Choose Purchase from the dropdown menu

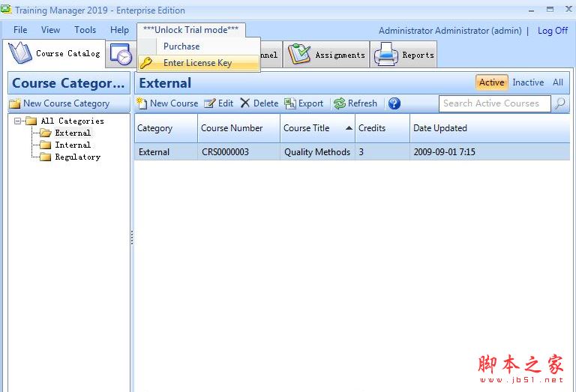pyautogui.click(x=199, y=46)
